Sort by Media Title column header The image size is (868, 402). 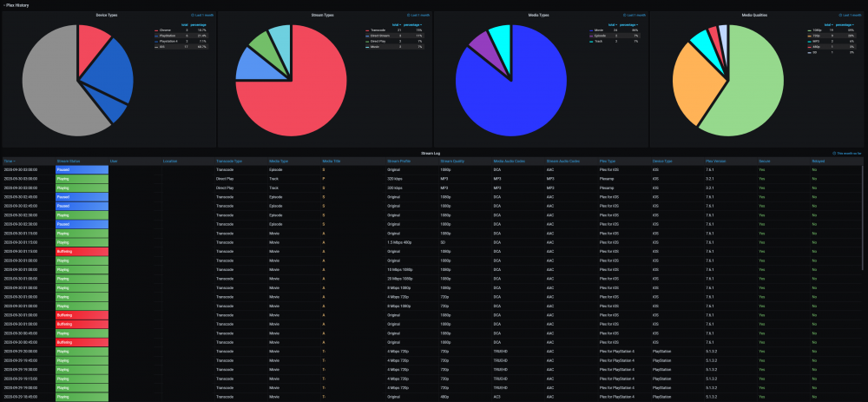click(x=331, y=161)
